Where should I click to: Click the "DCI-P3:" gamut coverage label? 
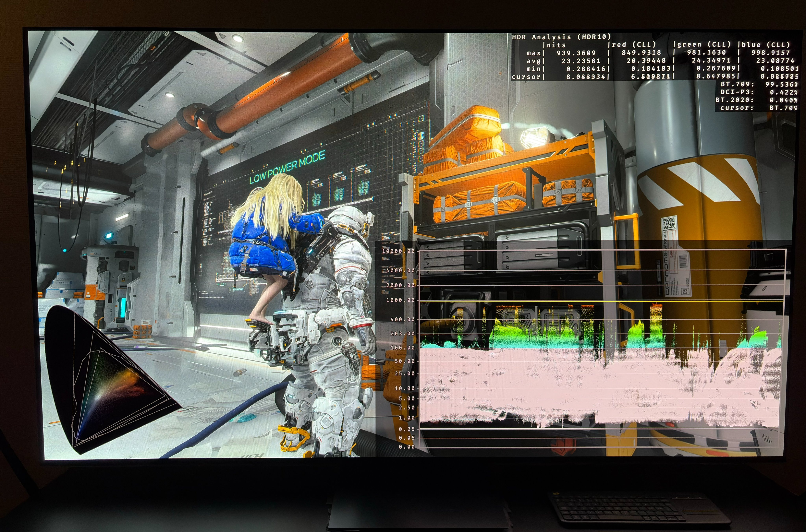(738, 92)
